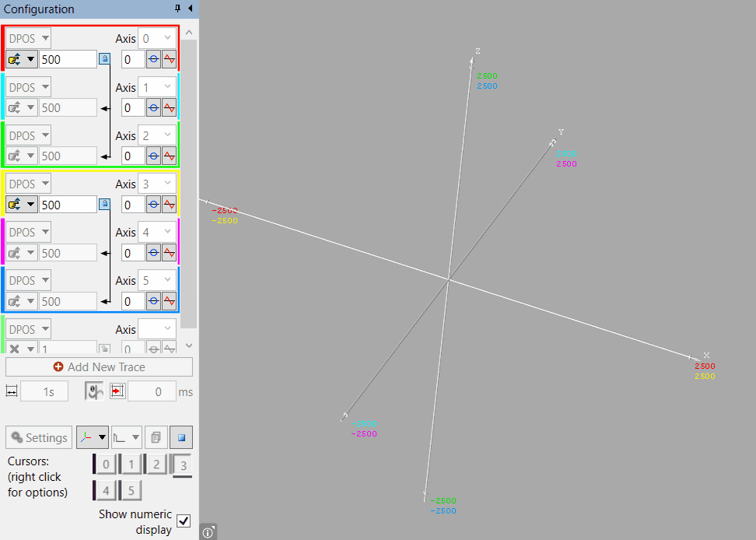This screenshot has height=540, width=756.
Task: Open the 3D axes display mode dropdown
Action: tap(92, 437)
